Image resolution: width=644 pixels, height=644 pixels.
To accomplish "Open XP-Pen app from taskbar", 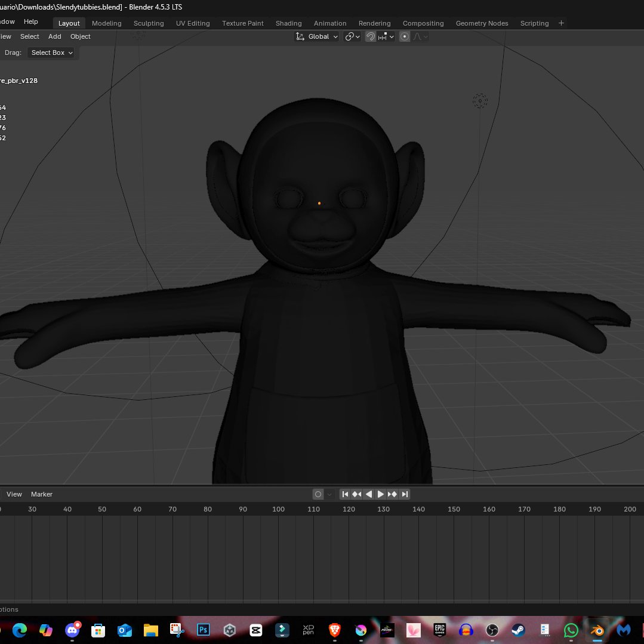I will click(309, 630).
